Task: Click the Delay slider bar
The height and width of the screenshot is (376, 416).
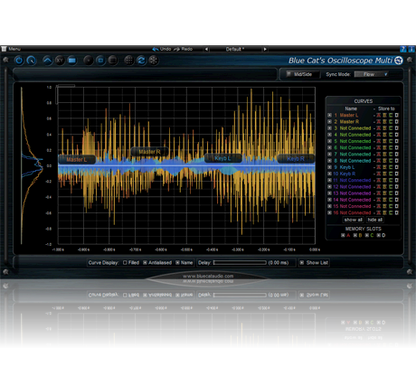Action: 240,263
